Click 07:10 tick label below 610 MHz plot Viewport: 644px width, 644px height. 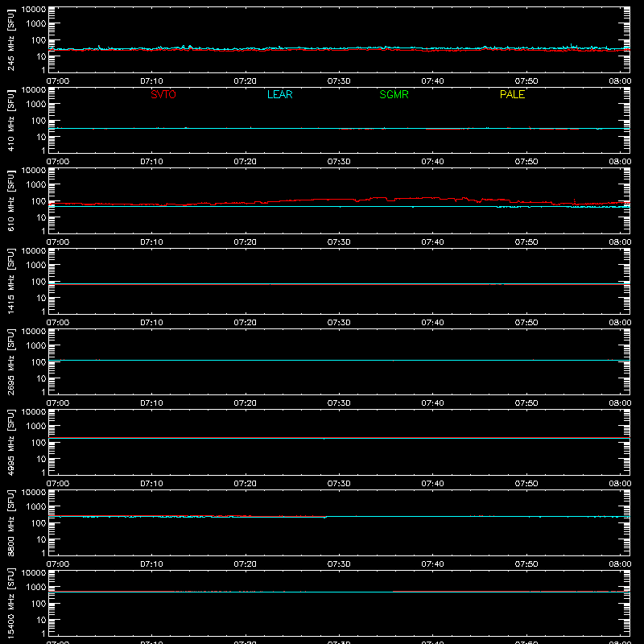click(x=151, y=242)
